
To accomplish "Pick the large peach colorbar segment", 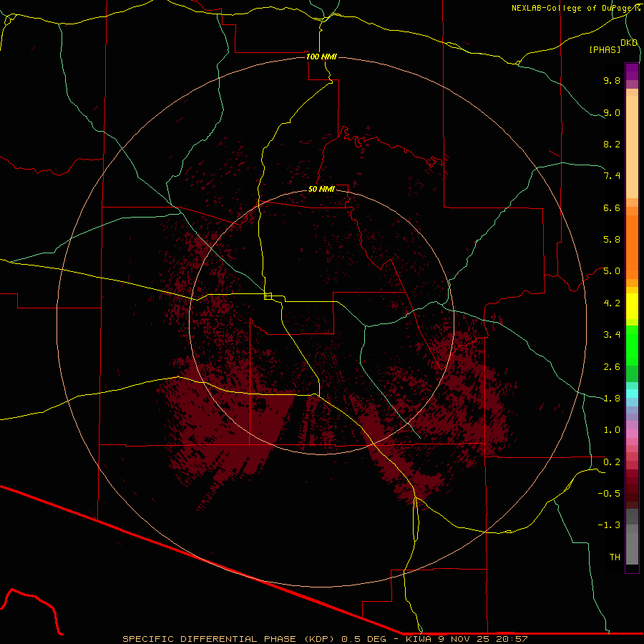I will click(x=632, y=147).
